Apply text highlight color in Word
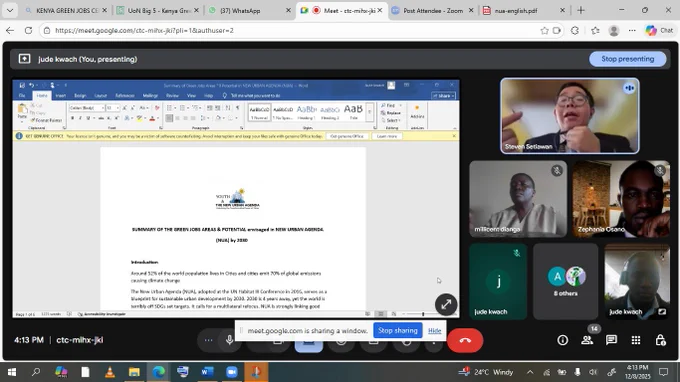 [x=139, y=118]
